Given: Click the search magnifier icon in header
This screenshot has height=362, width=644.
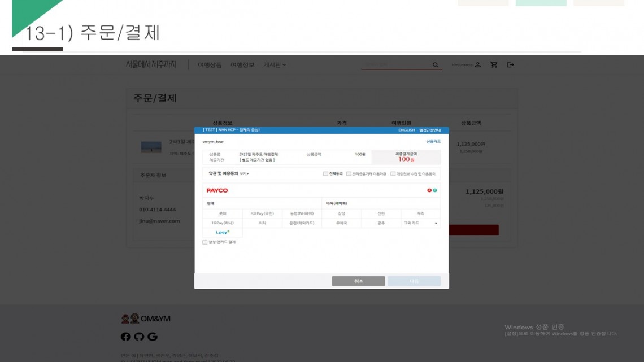Looking at the screenshot, I should click(x=436, y=65).
